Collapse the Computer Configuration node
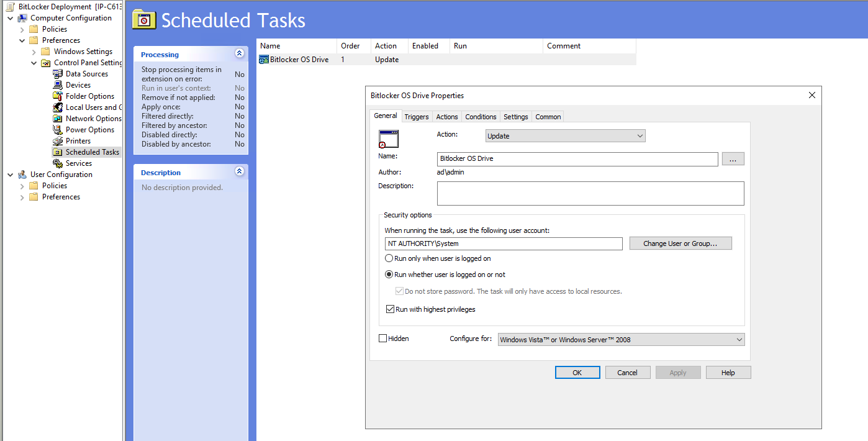868x441 pixels. pyautogui.click(x=11, y=18)
